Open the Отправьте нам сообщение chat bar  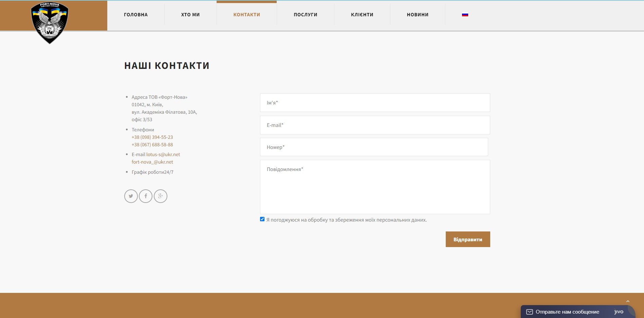pyautogui.click(x=567, y=312)
